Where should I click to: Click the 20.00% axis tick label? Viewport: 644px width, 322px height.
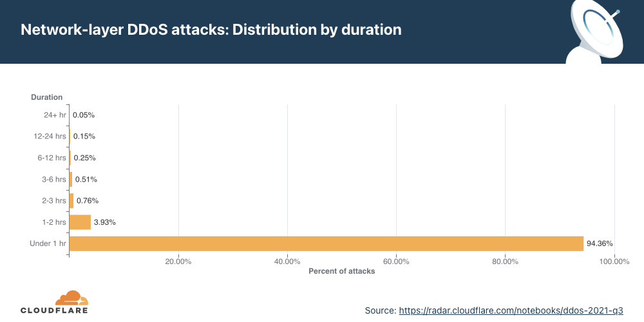click(178, 261)
